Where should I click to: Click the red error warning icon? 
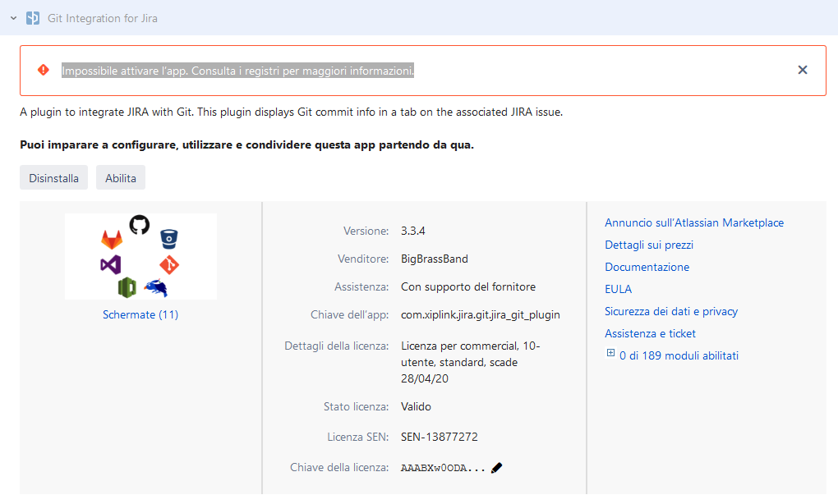(x=44, y=70)
